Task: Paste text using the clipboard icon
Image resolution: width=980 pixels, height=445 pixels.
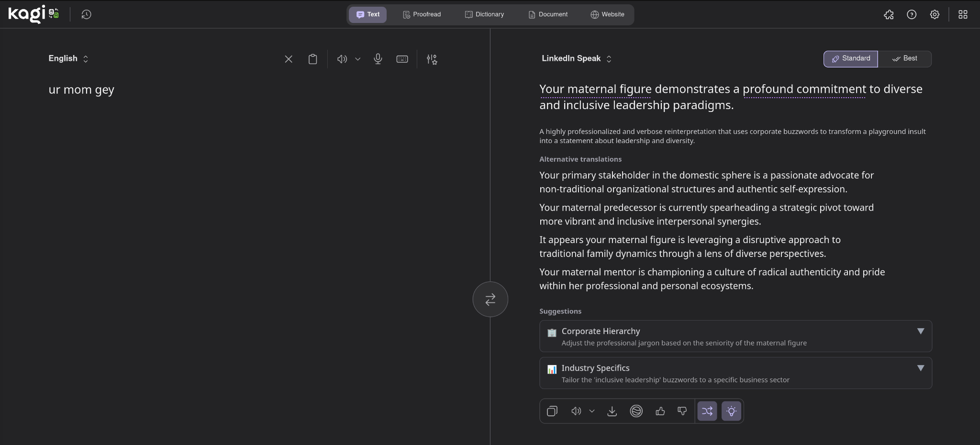Action: point(312,59)
